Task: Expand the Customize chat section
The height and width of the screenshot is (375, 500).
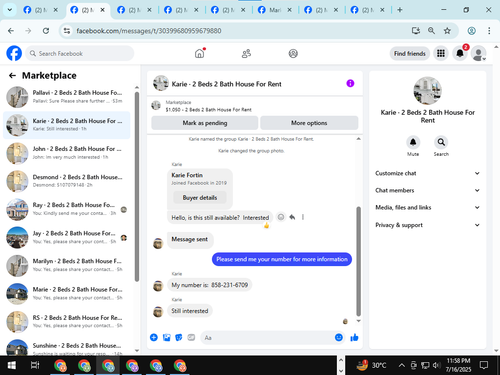Action: [427, 173]
